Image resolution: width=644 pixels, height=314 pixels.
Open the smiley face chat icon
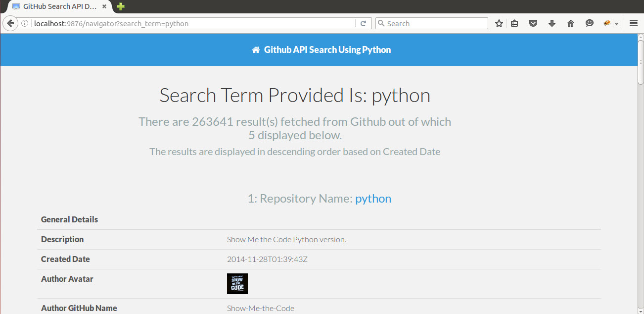tap(590, 23)
